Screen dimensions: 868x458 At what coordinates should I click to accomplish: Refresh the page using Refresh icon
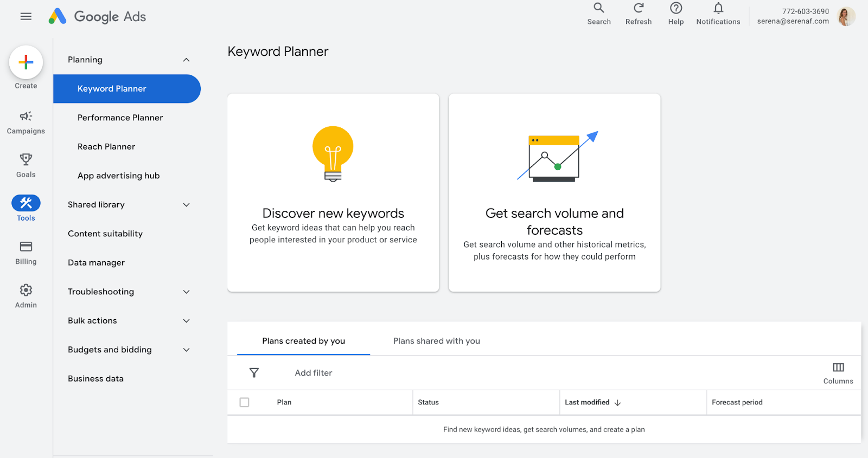pos(639,8)
